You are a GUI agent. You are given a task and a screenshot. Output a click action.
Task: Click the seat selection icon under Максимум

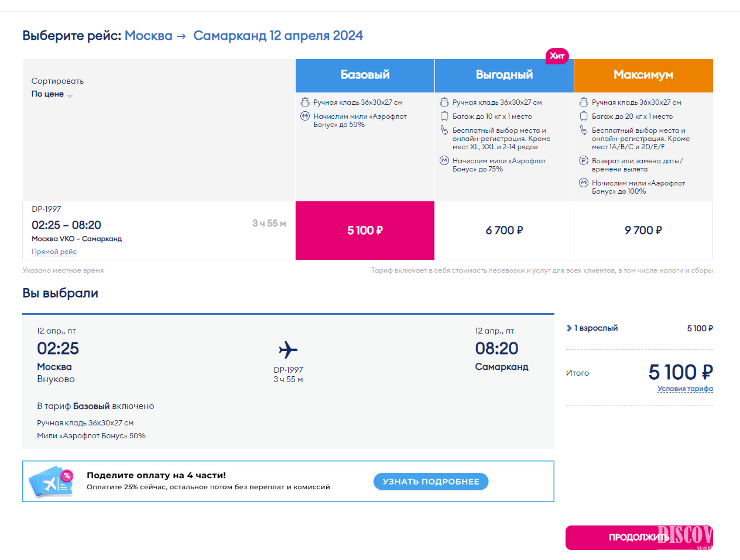[584, 130]
